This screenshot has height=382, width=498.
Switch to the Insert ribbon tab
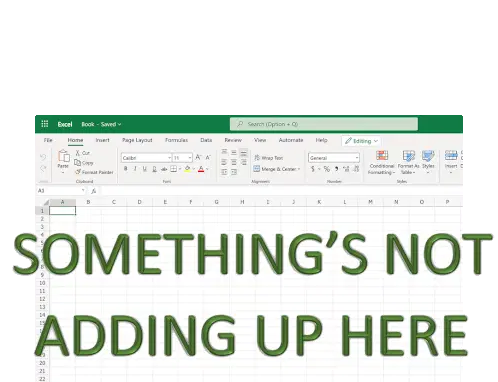pos(102,140)
